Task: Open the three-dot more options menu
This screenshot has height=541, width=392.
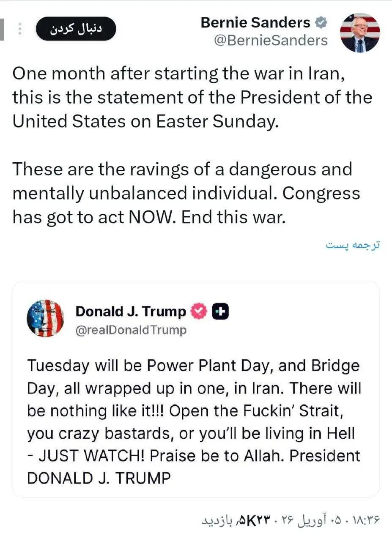Action: (x=19, y=29)
